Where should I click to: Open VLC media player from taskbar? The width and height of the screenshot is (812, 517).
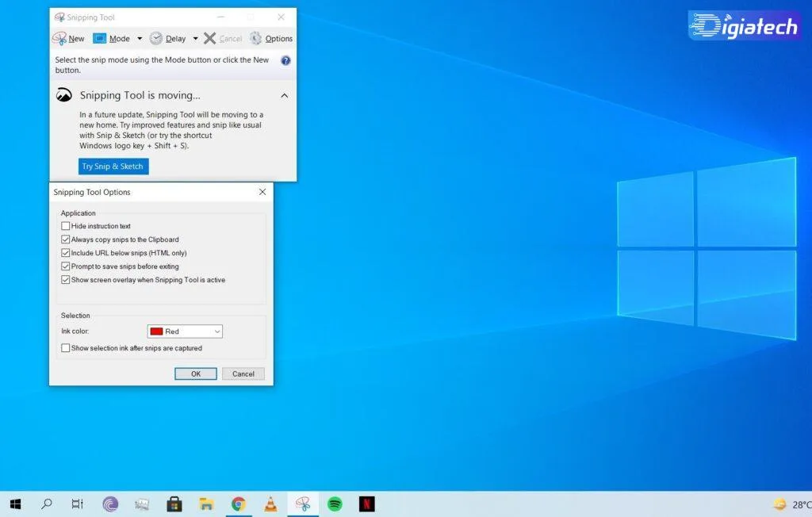(270, 504)
